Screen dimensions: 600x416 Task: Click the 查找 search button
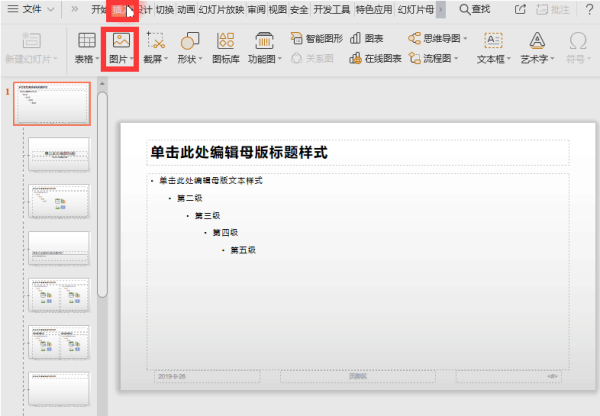474,9
